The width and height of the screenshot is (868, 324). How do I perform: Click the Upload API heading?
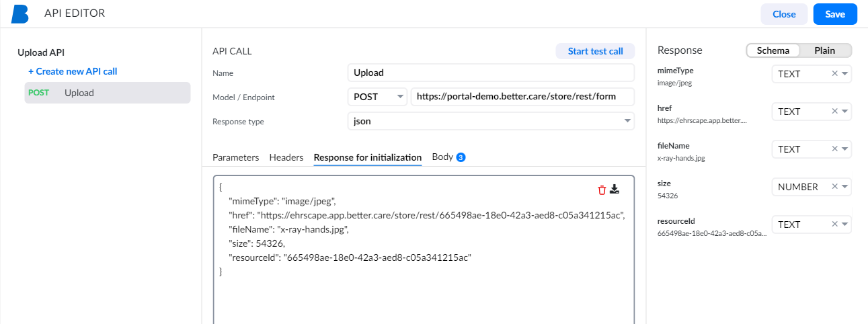tap(41, 52)
